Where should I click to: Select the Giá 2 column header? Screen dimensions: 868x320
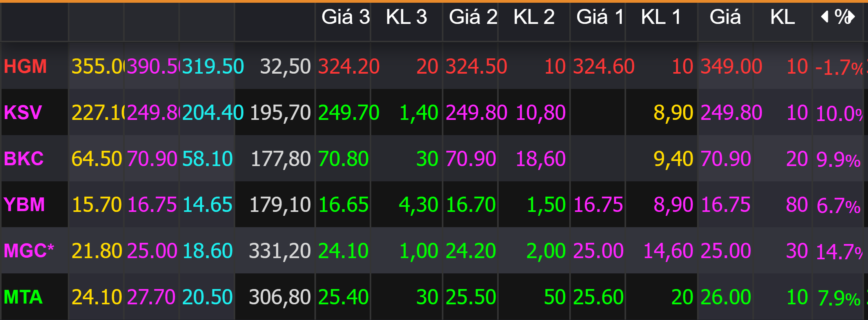pyautogui.click(x=473, y=17)
